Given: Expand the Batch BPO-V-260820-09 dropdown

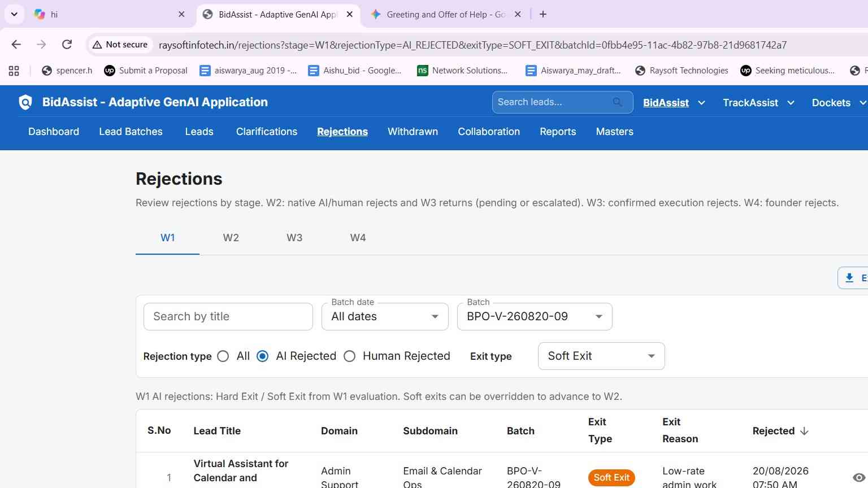Looking at the screenshot, I should click(535, 317).
